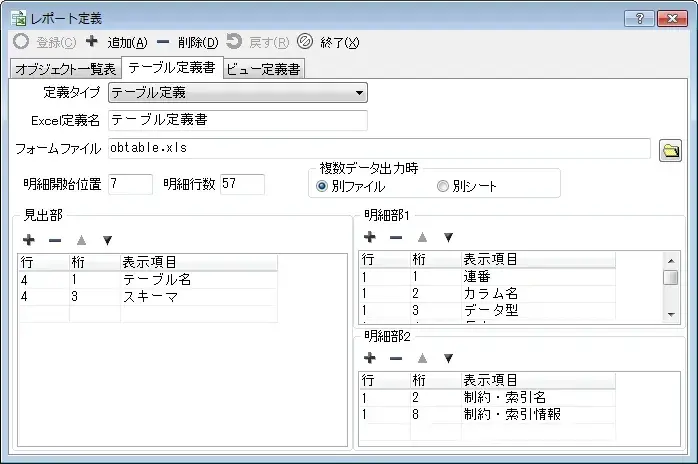Switch to the ビュー定義書 tab
The image size is (698, 464).
[x=263, y=69]
